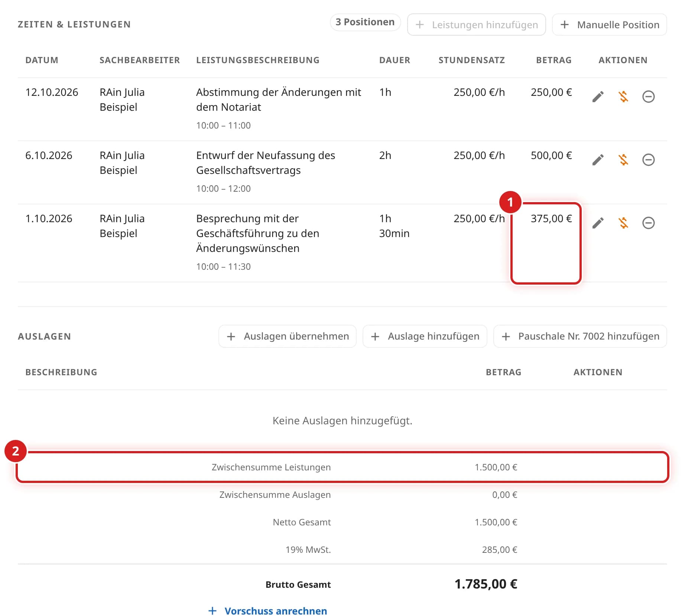Edit the 1.10.2026 entry with pencil icon
The height and width of the screenshot is (616, 685).
click(x=598, y=223)
